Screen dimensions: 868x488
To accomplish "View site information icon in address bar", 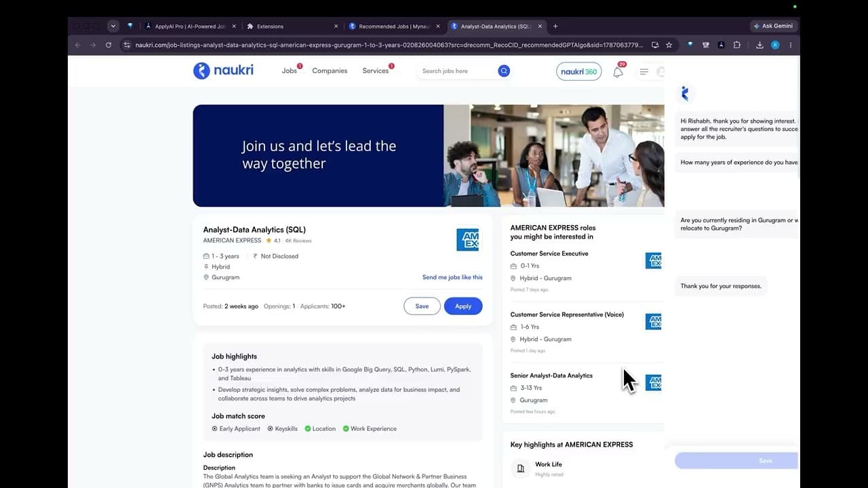I will click(x=126, y=45).
